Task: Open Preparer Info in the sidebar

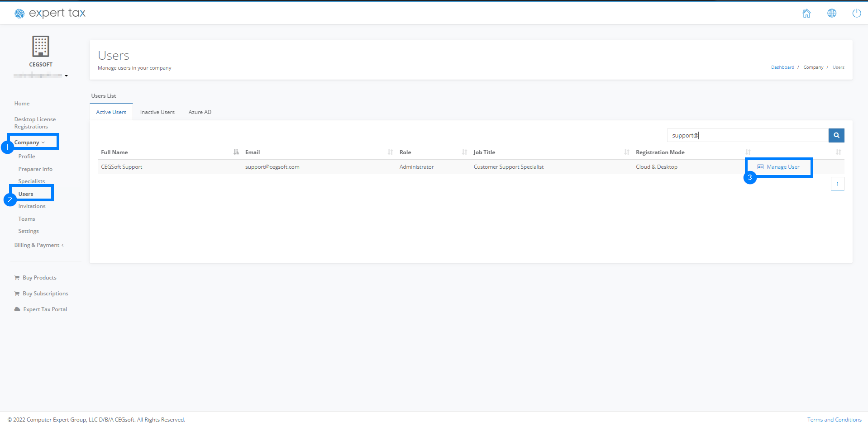Action: [x=35, y=169]
